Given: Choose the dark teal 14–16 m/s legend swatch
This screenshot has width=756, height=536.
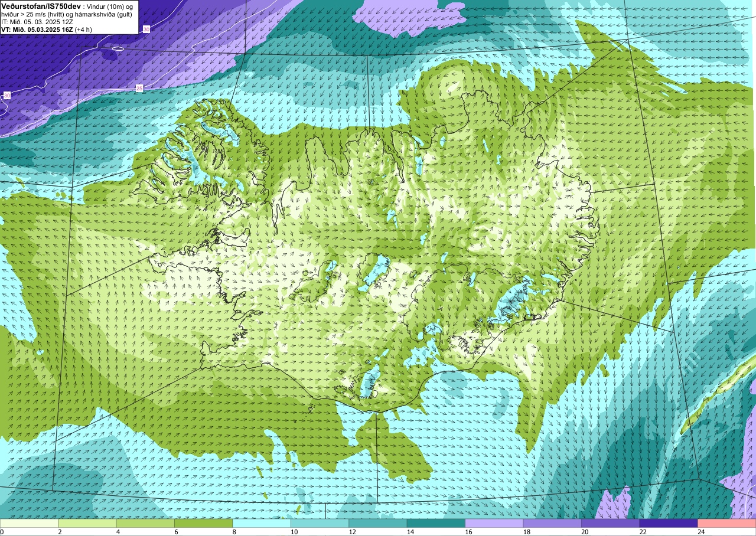Looking at the screenshot, I should [x=436, y=524].
